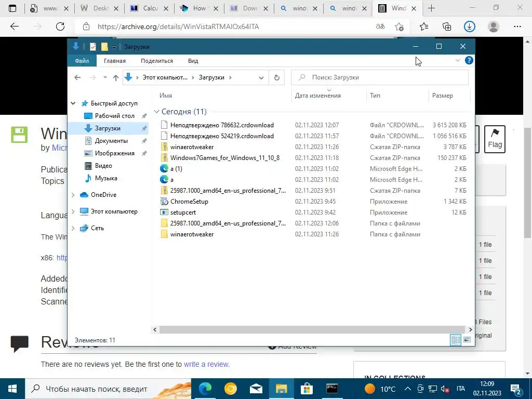Image resolution: width=532 pixels, height=399 pixels.
Task: Open the Mail app from taskbar
Action: pos(256,389)
